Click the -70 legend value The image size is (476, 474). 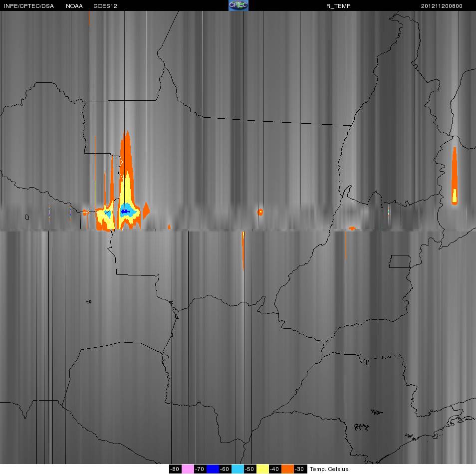pyautogui.click(x=200, y=469)
